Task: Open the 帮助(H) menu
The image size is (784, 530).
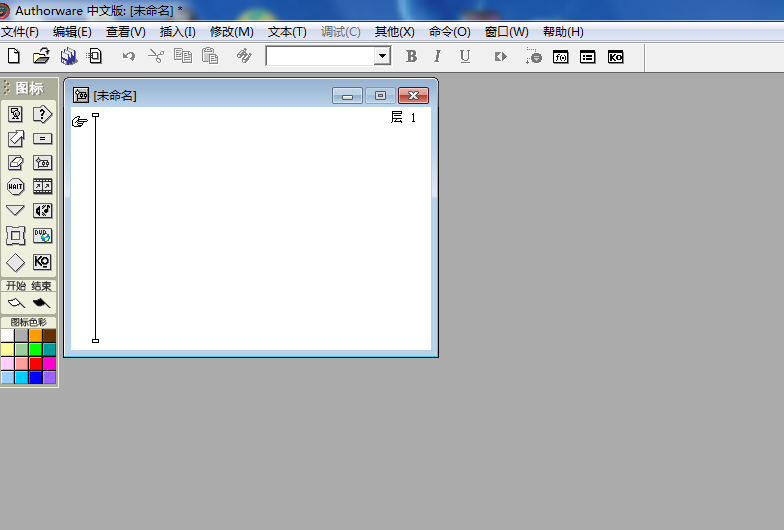Action: click(563, 32)
